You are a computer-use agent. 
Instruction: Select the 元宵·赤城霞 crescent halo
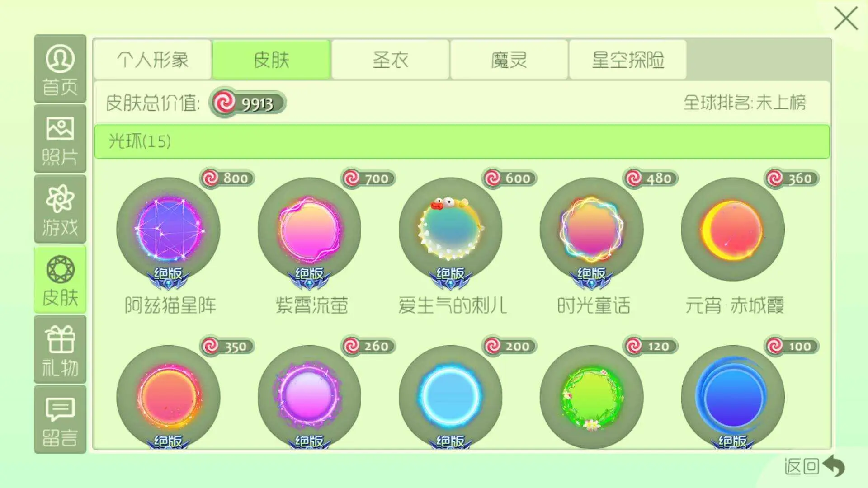tap(733, 230)
